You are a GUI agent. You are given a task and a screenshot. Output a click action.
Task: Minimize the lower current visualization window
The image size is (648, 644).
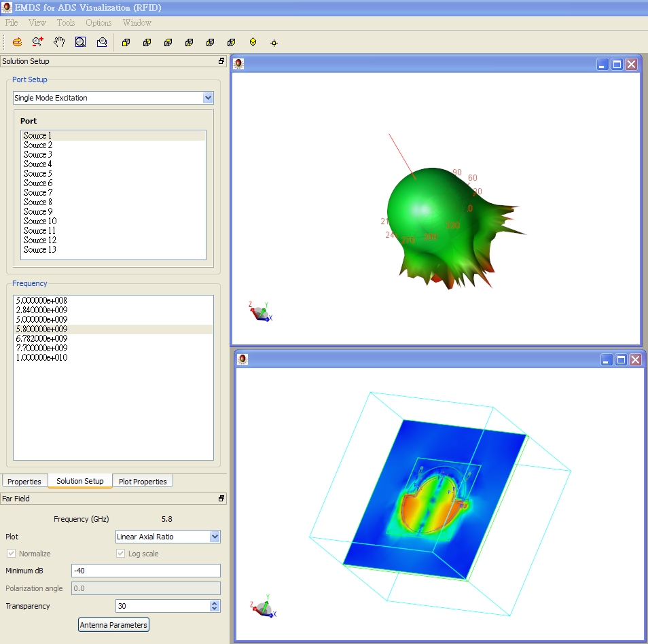tap(607, 360)
